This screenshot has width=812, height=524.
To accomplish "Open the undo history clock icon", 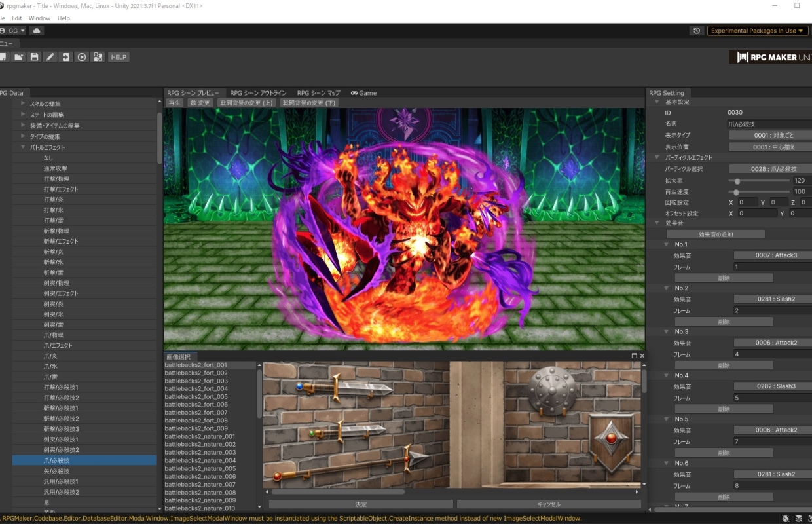I will [697, 31].
